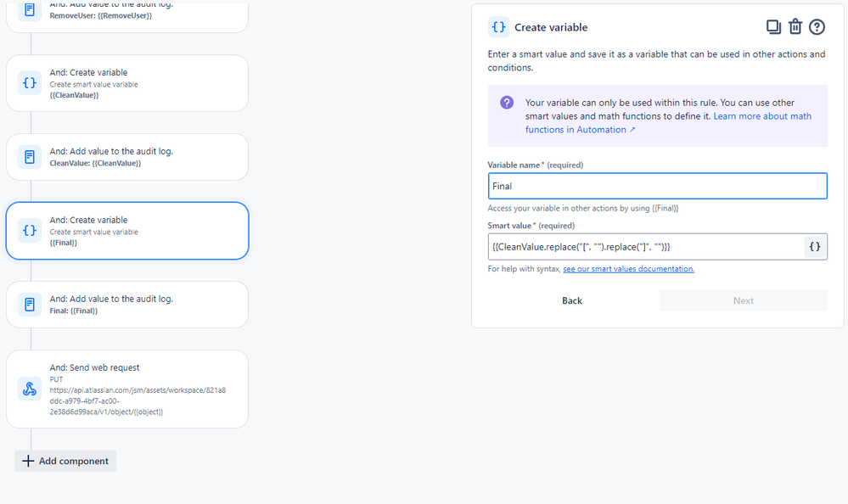
Task: Select the Send web request step card
Action: [x=127, y=389]
